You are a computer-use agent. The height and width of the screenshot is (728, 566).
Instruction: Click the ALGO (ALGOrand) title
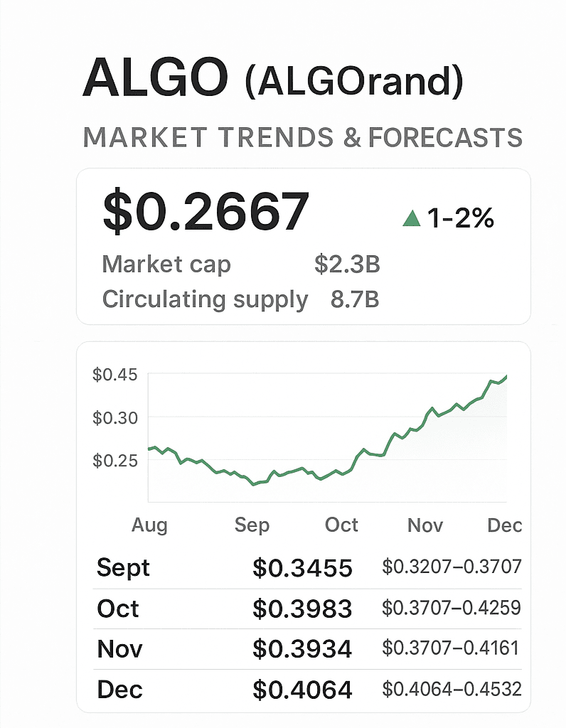click(x=272, y=81)
